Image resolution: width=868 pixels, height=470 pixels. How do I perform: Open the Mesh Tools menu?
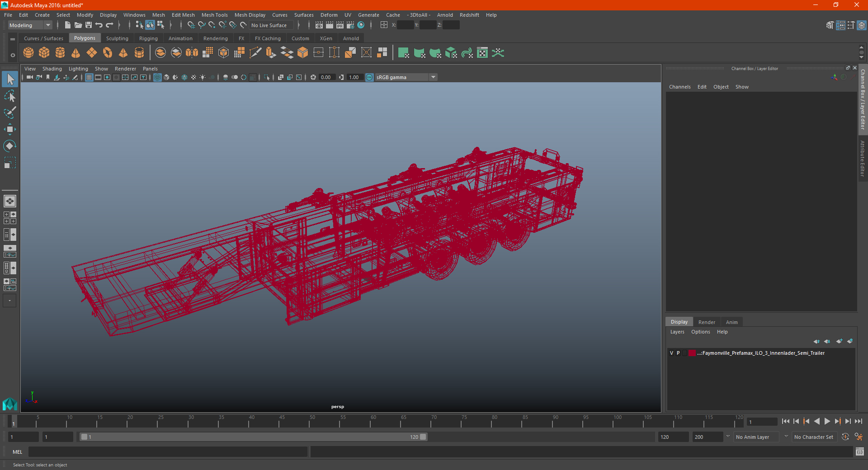coord(214,15)
